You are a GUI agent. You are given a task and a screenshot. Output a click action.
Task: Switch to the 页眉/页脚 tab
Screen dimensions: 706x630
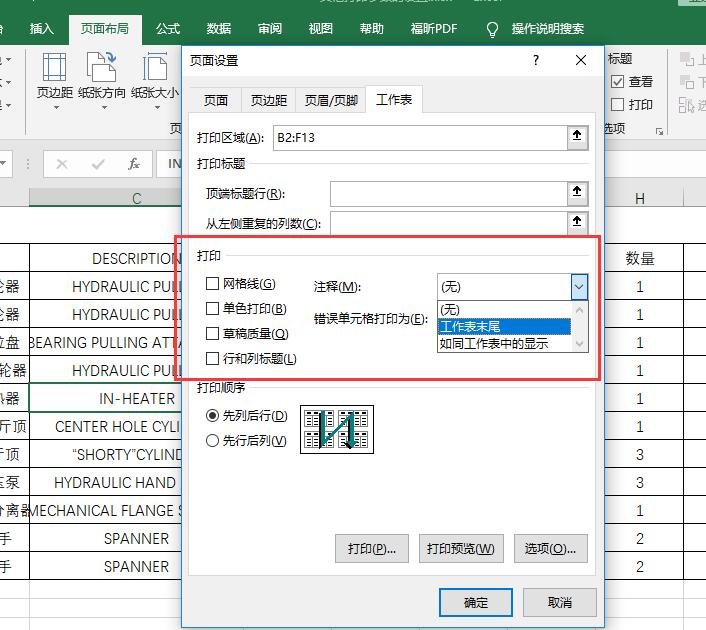pos(331,100)
